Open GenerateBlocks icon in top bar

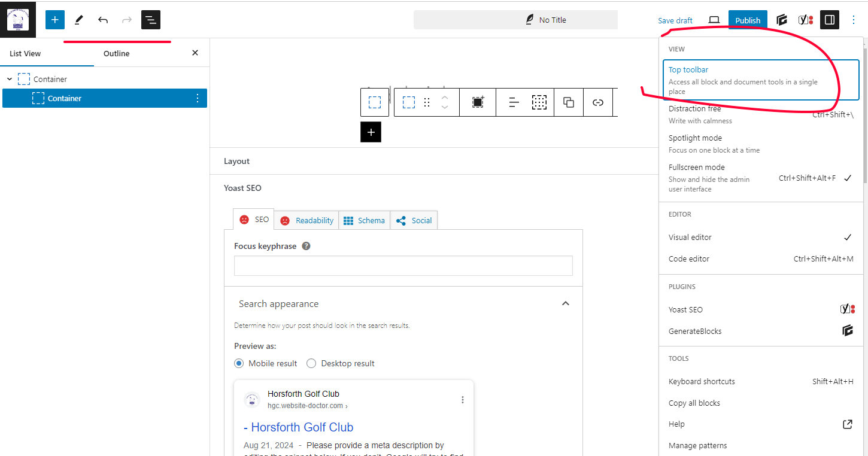click(782, 20)
